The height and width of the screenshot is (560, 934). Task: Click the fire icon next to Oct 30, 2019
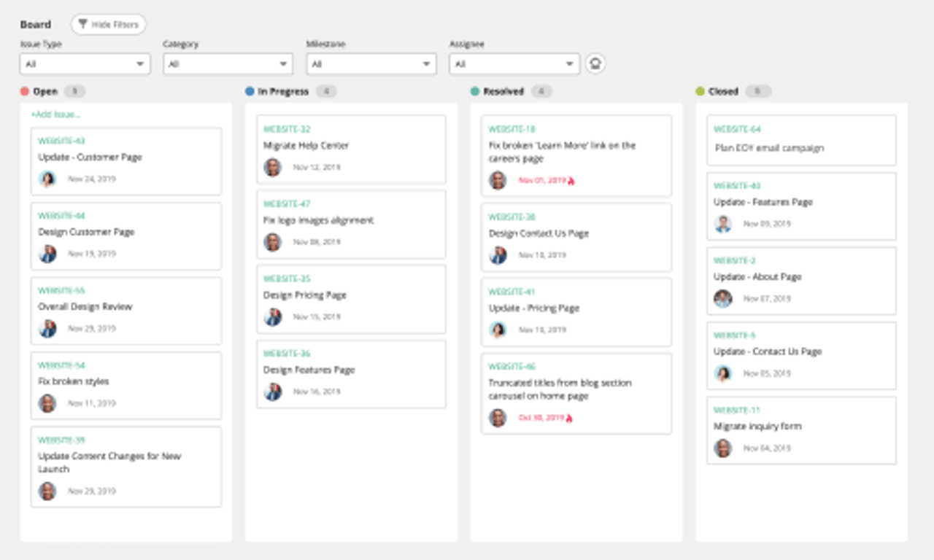[569, 419]
